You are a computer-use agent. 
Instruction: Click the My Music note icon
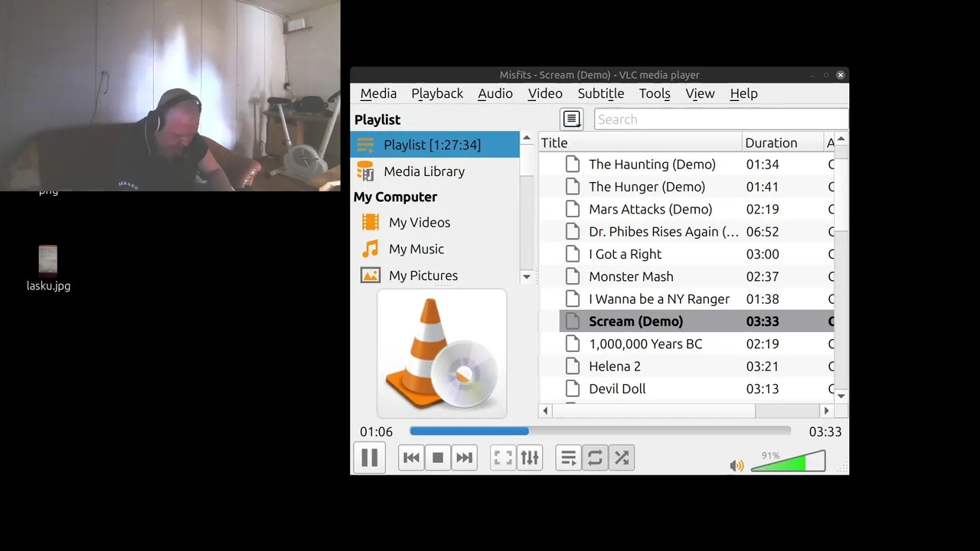coord(371,249)
